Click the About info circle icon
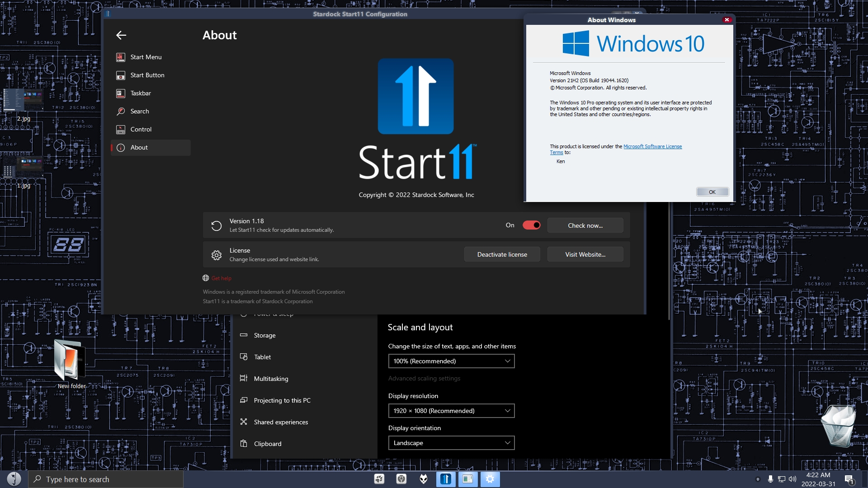Viewport: 868px width, 488px height. 120,147
